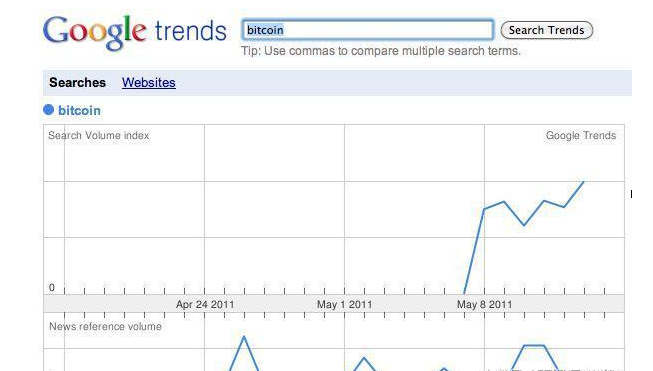
Task: Click the Google trends logo
Action: pos(135,32)
